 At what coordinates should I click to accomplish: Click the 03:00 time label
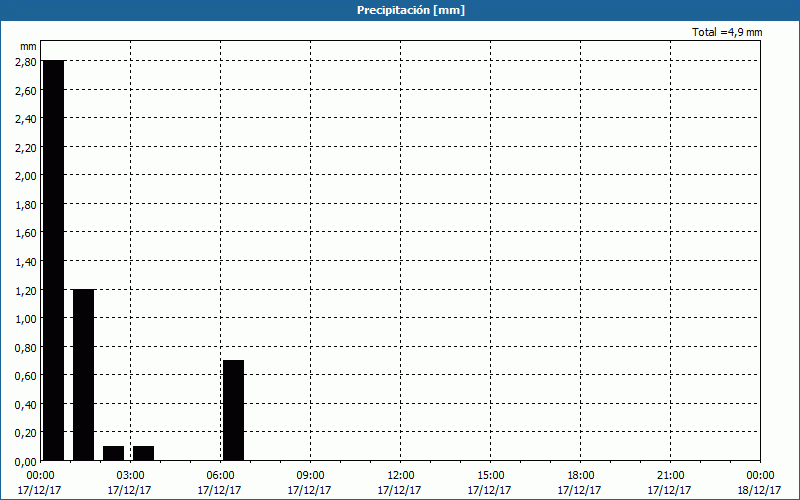click(x=131, y=476)
